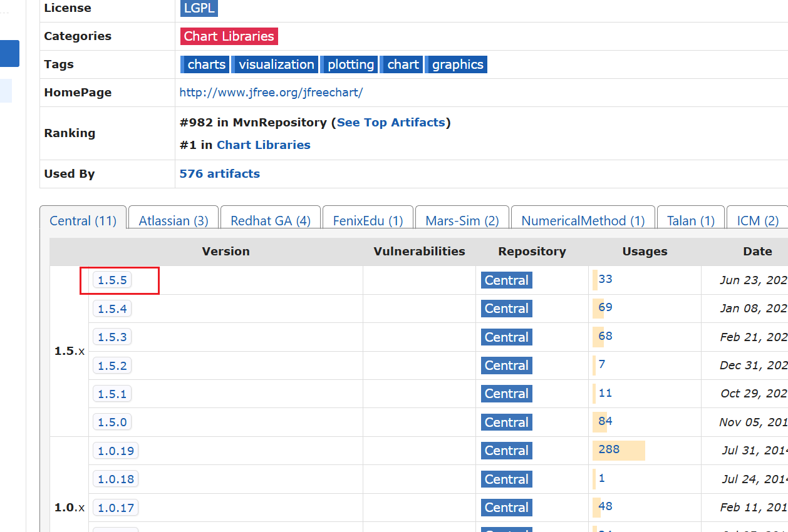Open the 7 usages link
Image resolution: width=788 pixels, height=532 pixels.
(602, 364)
